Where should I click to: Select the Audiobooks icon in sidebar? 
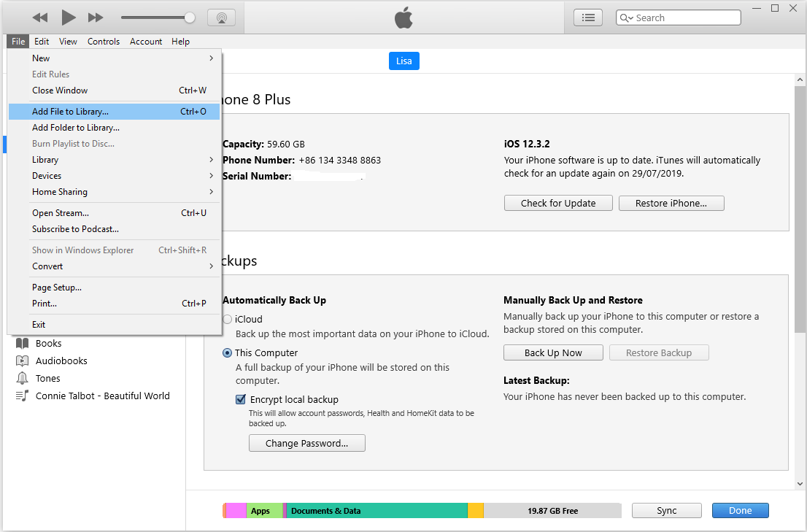[x=22, y=361]
